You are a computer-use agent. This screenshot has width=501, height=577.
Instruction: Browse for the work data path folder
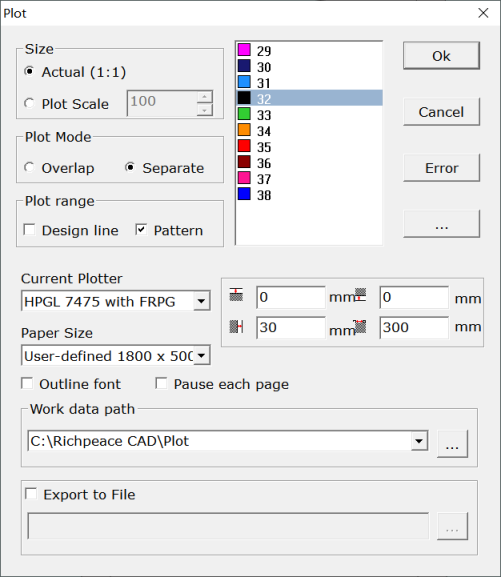pos(452,444)
